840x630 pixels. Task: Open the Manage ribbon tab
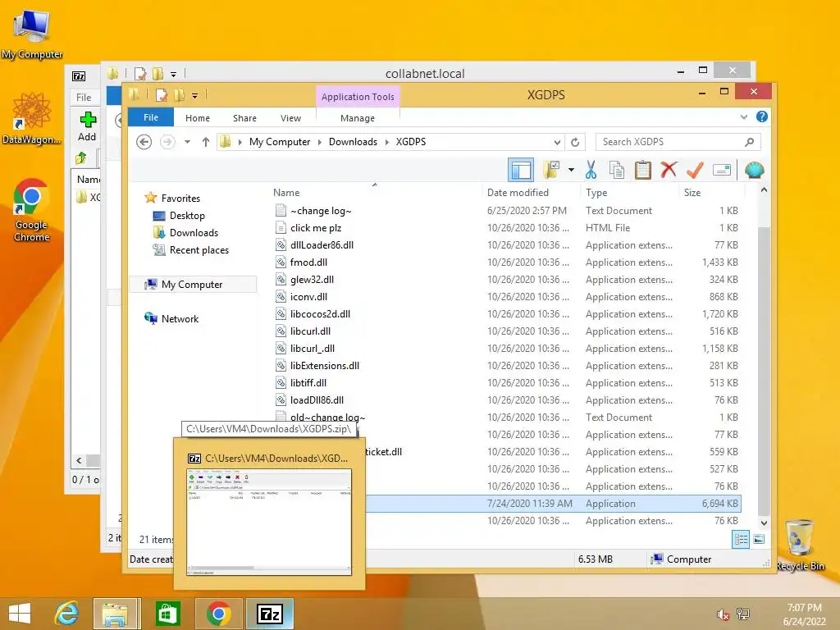pos(358,118)
